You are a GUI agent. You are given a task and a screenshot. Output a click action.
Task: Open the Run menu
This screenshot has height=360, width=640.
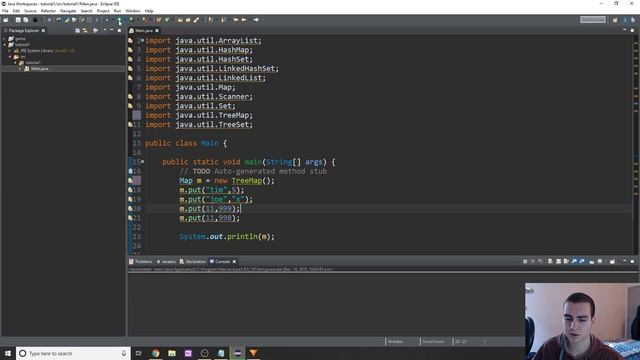tap(117, 11)
